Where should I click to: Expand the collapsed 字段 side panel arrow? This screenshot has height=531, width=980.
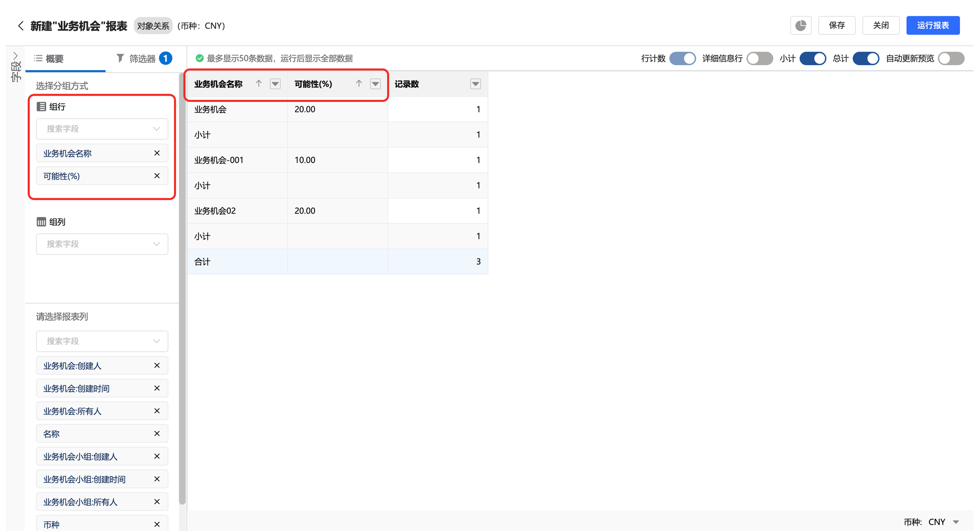pos(15,56)
